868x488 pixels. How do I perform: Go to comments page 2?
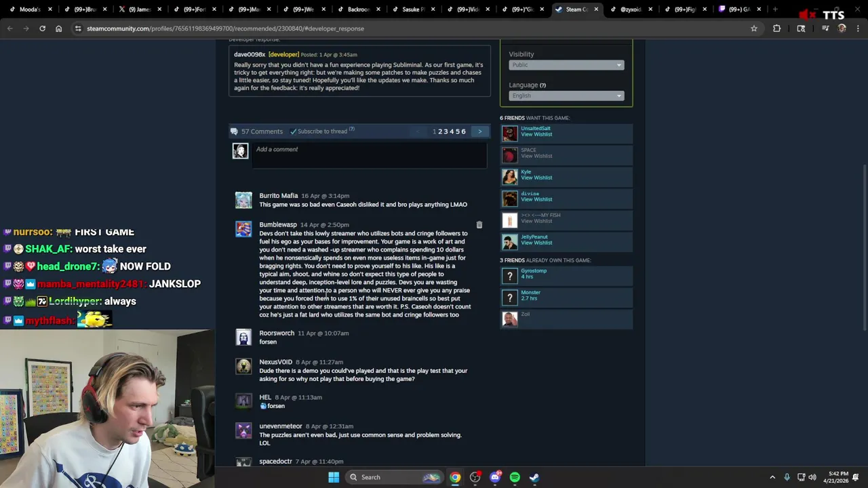[440, 131]
